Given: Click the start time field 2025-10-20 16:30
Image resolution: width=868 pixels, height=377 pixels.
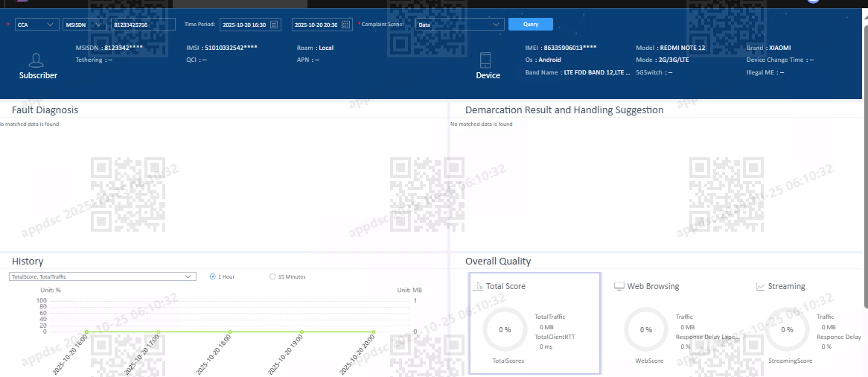Looking at the screenshot, I should pos(250,25).
